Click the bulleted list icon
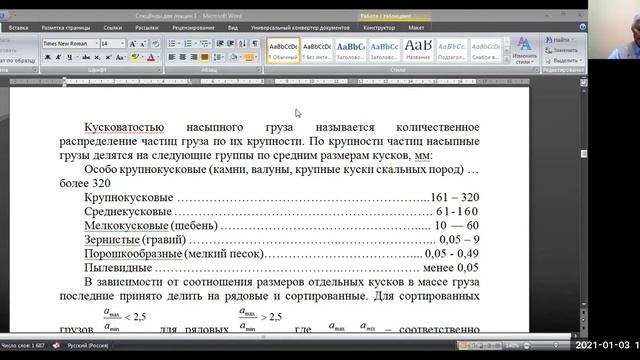The width and height of the screenshot is (640, 360). click(171, 43)
